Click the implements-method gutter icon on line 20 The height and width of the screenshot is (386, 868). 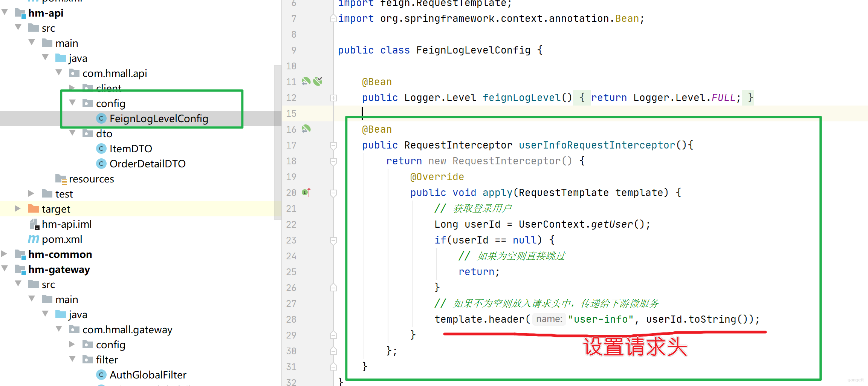[306, 192]
